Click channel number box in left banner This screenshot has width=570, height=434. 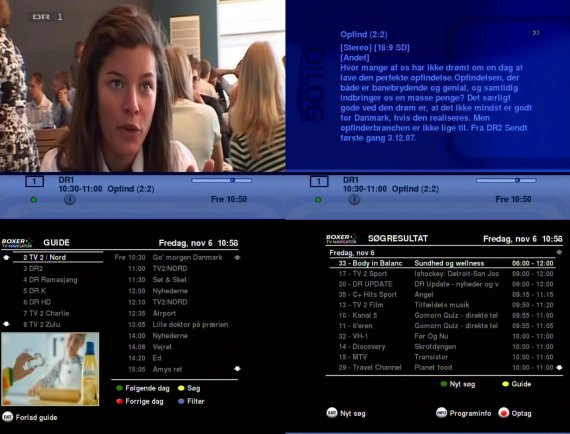point(35,181)
